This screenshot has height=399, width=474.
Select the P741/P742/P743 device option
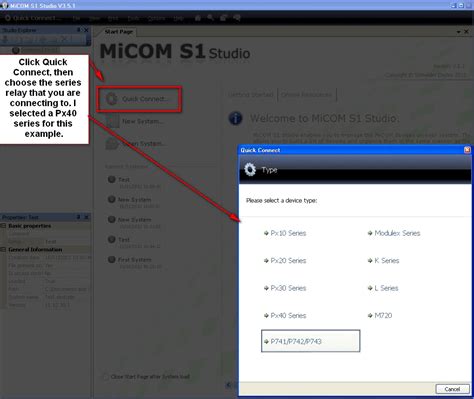pos(310,341)
